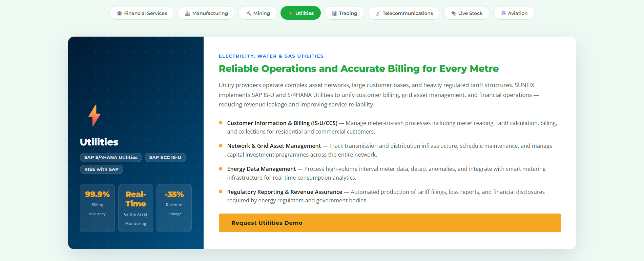Click 'Customer Information & Billing (IS-U/CCS)' text

[x=282, y=123]
